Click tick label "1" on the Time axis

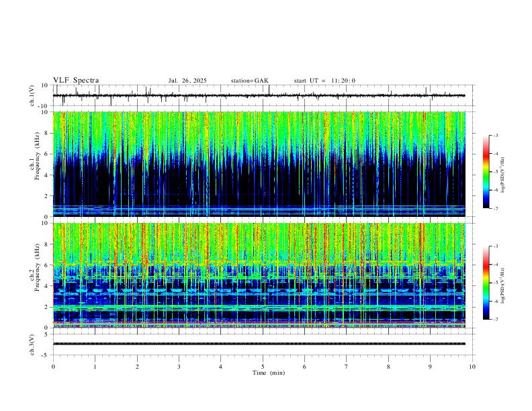pos(95,367)
